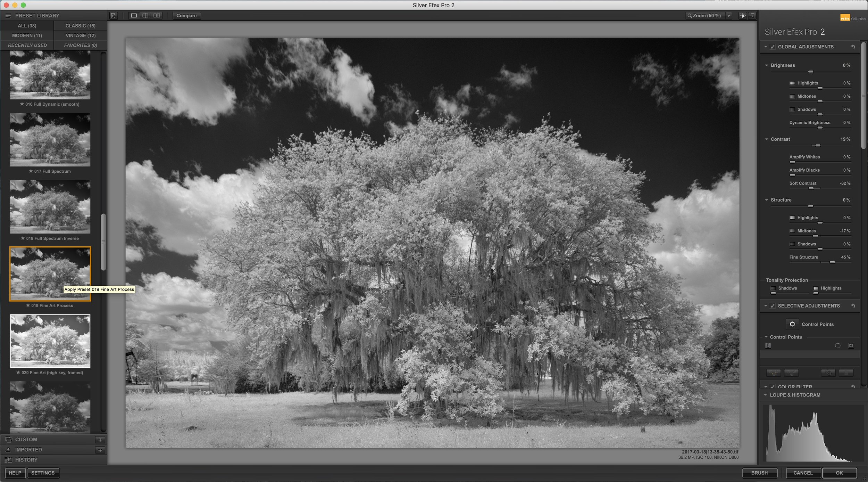Viewport: 868px width, 482px height.
Task: Uncheck the Global Adjustments checkbox
Action: (x=773, y=47)
